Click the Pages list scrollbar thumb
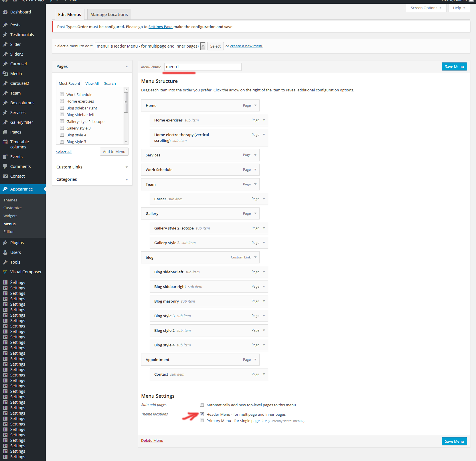The width and height of the screenshot is (476, 461). point(126,102)
